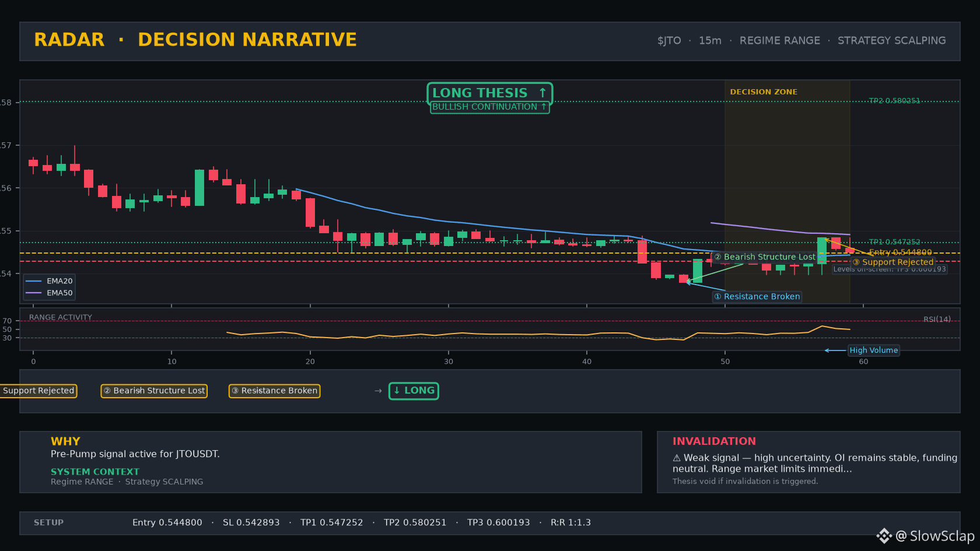Viewport: 980px width, 551px height.
Task: Click the RSI axis value 70
Action: point(7,321)
